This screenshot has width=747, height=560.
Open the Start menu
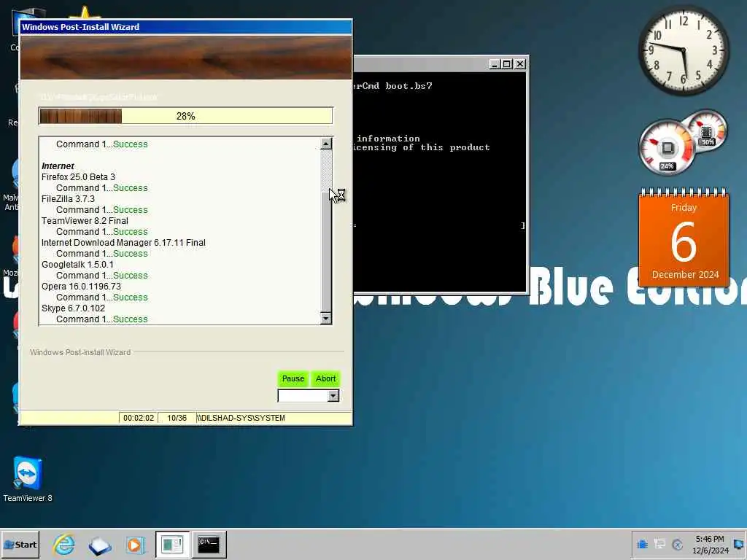pos(20,544)
